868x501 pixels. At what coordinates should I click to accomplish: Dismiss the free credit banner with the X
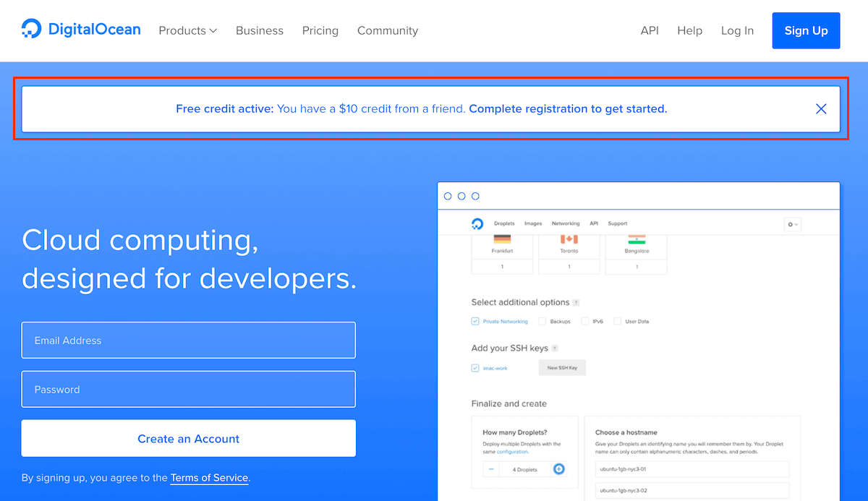[x=821, y=109]
